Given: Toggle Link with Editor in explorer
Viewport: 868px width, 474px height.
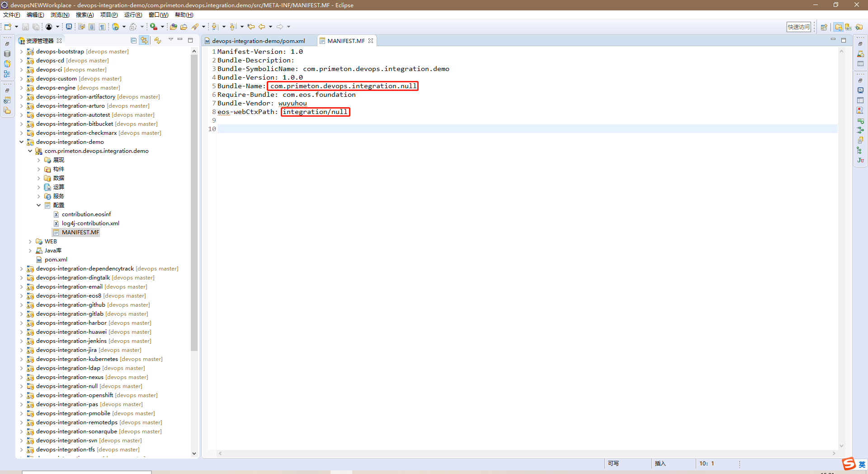Looking at the screenshot, I should coord(144,41).
